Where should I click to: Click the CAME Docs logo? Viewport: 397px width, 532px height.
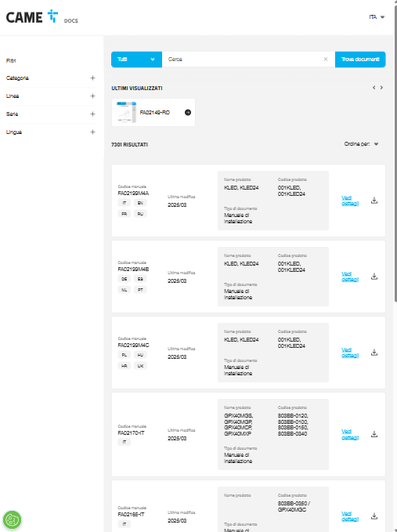[x=42, y=17]
